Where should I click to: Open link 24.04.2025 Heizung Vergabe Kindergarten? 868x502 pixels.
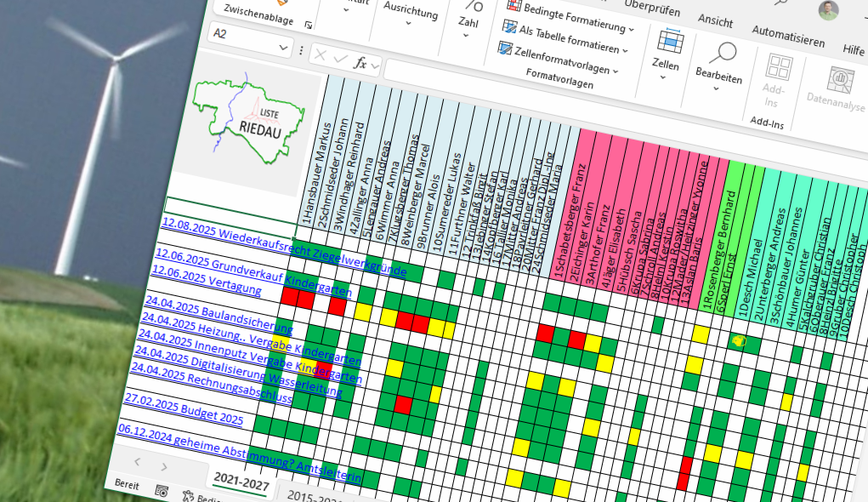(252, 339)
